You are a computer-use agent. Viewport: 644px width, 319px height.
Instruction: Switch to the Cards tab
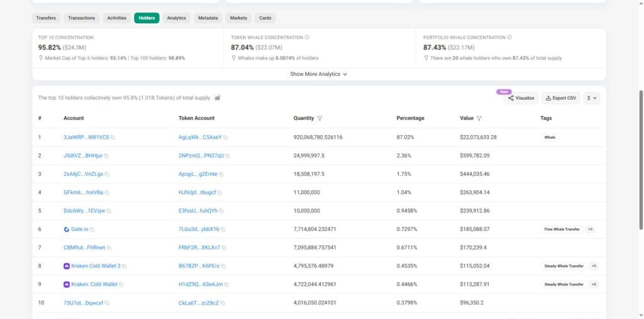pyautogui.click(x=265, y=18)
